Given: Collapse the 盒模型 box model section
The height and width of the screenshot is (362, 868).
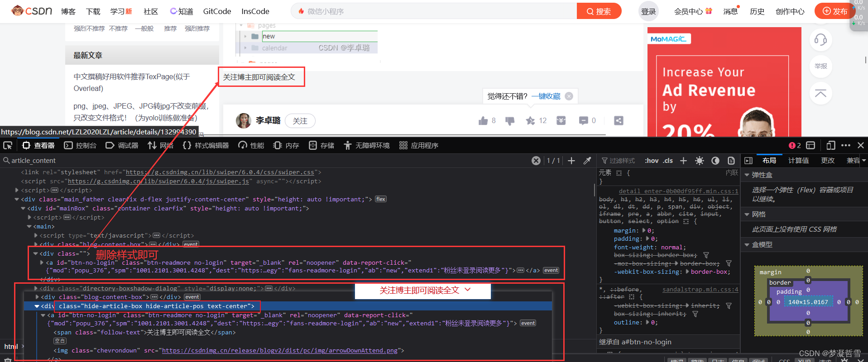Looking at the screenshot, I should click(747, 245).
